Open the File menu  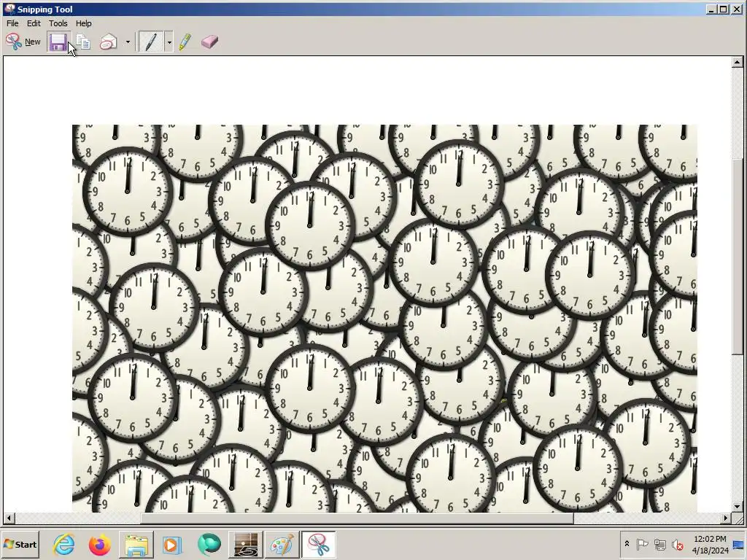tap(12, 23)
